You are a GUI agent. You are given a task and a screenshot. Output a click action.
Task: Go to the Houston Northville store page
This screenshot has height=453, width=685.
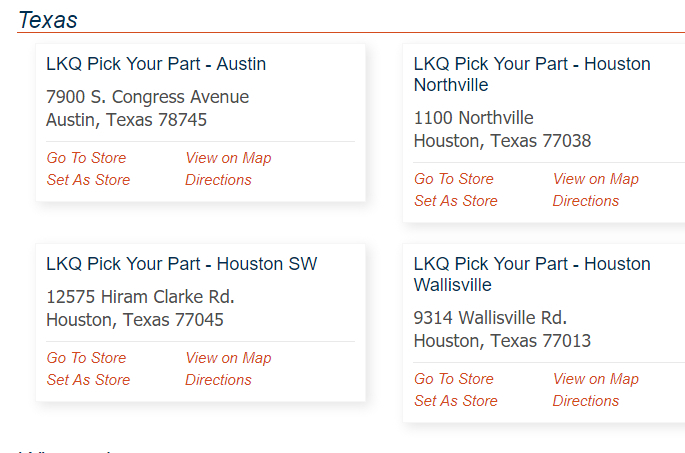tap(454, 179)
